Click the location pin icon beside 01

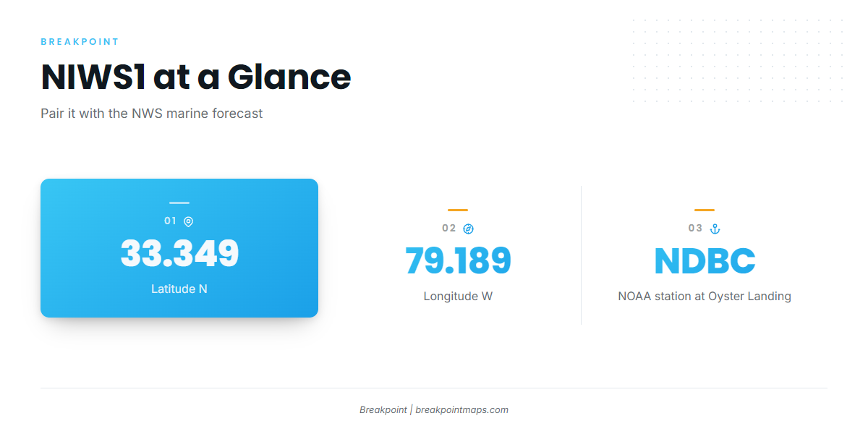click(188, 221)
